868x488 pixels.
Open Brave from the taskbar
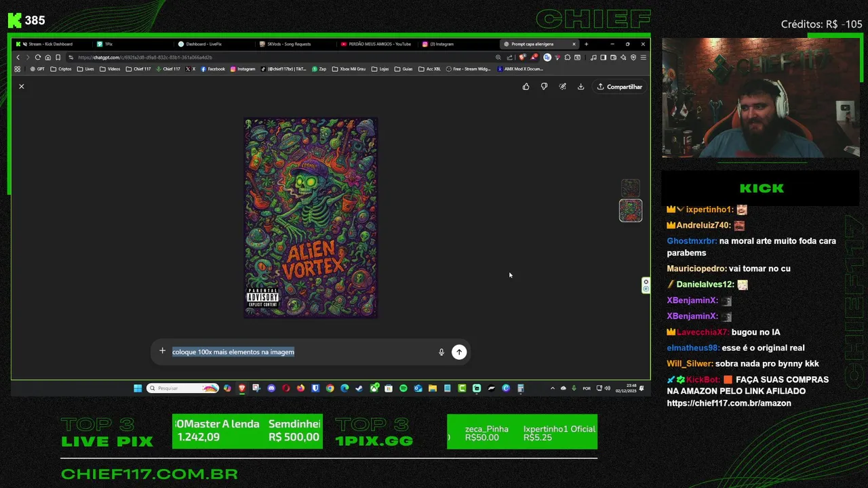pos(242,388)
